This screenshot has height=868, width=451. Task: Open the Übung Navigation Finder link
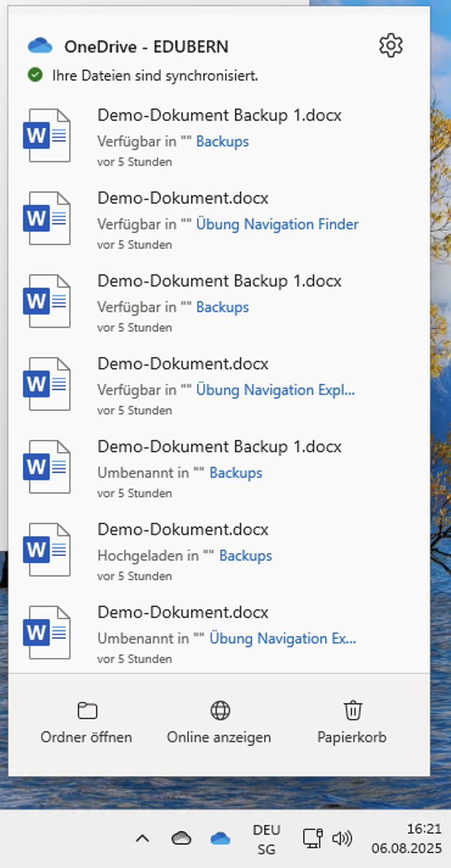277,224
